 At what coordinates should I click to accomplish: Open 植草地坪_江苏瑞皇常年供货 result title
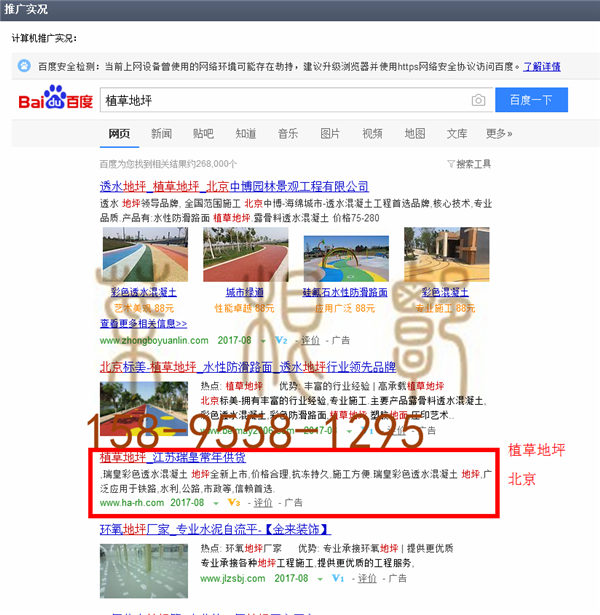pos(173,457)
